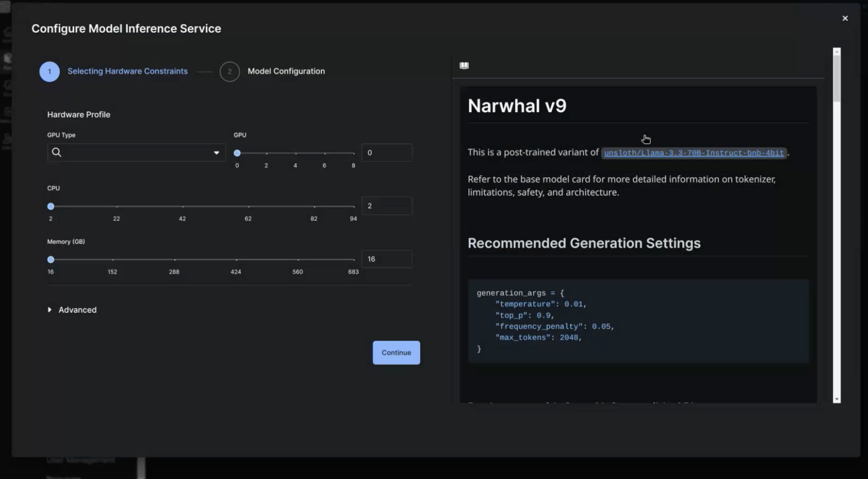This screenshot has width=868, height=479.
Task: Click the scroll down arrow of model card
Action: click(x=837, y=400)
